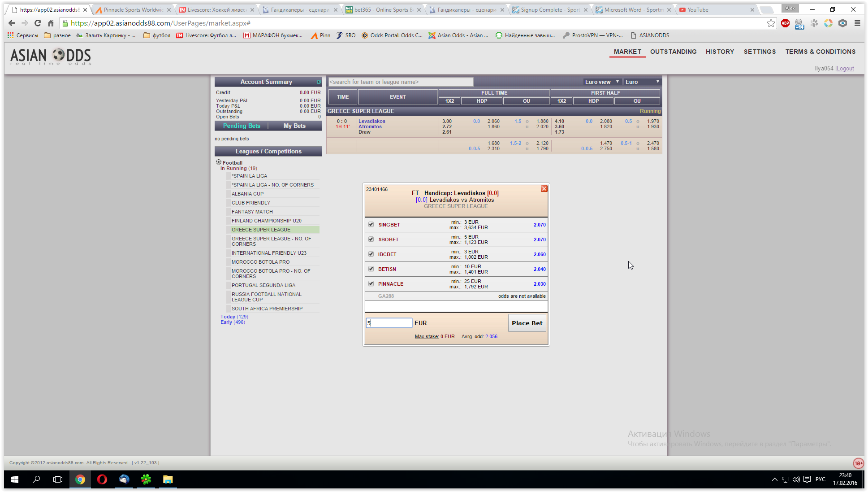The image size is (868, 492).
Task: Bookmark page with the star icon
Action: click(771, 23)
